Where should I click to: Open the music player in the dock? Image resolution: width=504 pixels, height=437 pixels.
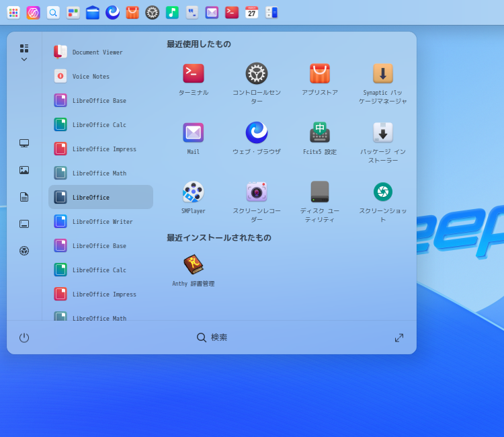[x=172, y=12]
